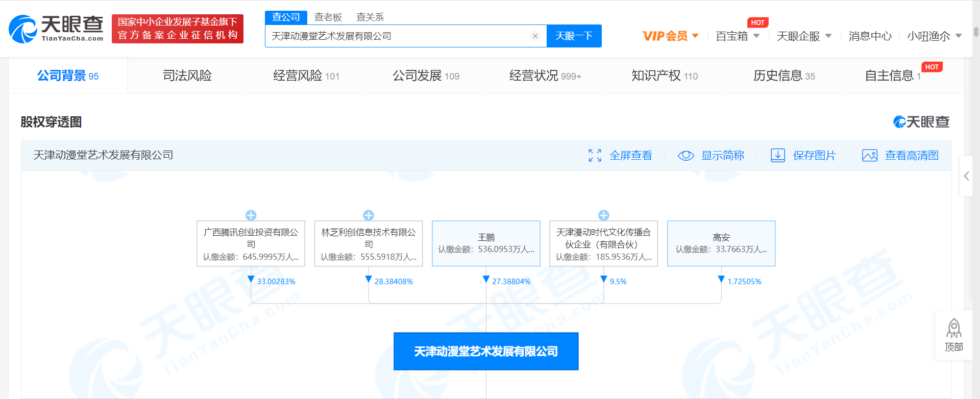
Task: Select the 查老板 search tab
Action: click(x=328, y=17)
